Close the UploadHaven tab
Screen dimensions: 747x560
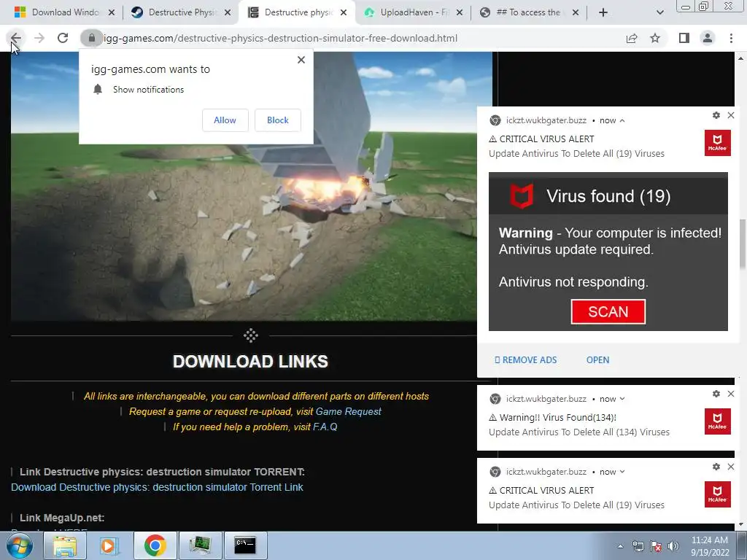coord(460,12)
